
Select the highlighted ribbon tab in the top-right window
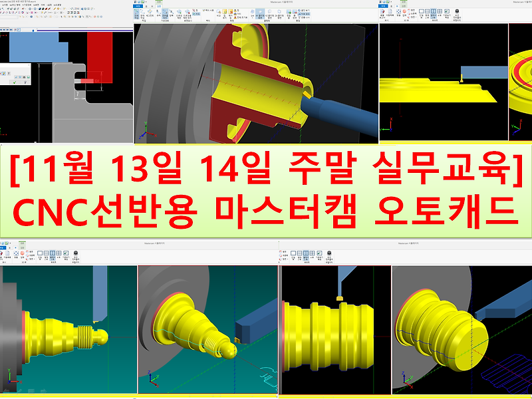[x=397, y=5]
